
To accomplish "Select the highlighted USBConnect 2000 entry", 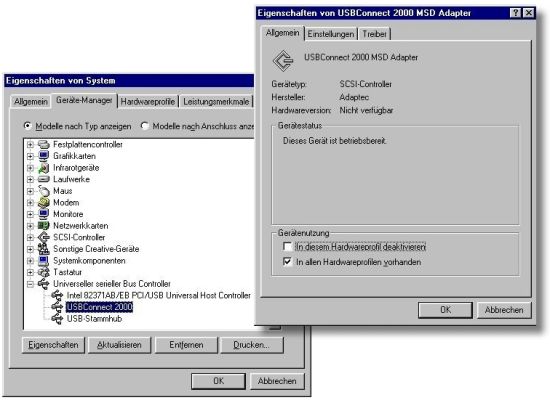I will point(100,307).
